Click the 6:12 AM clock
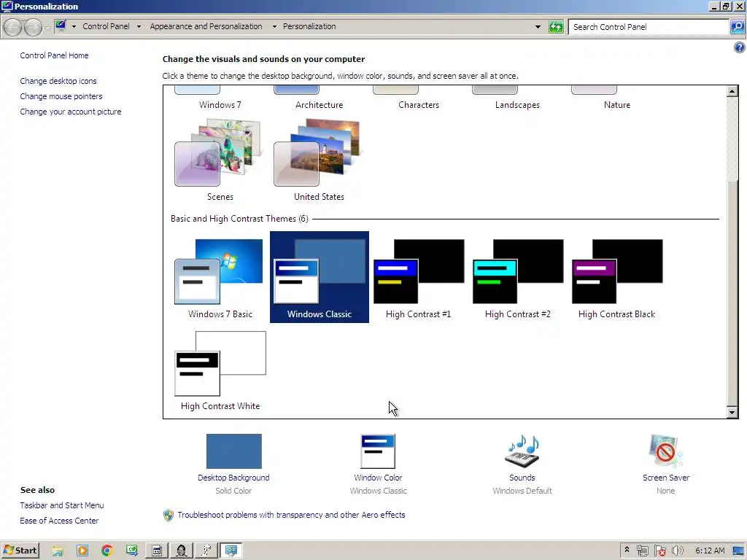The height and width of the screenshot is (560, 747). pos(710,551)
